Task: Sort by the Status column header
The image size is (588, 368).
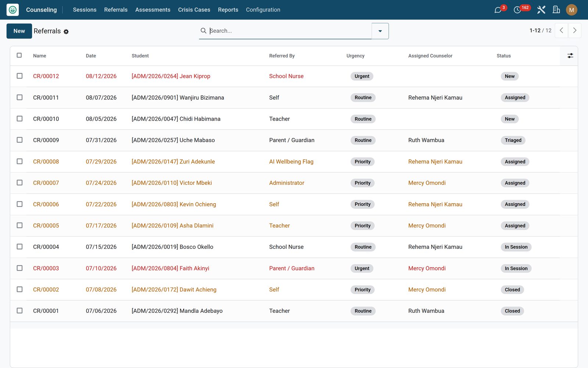Action: click(x=503, y=56)
